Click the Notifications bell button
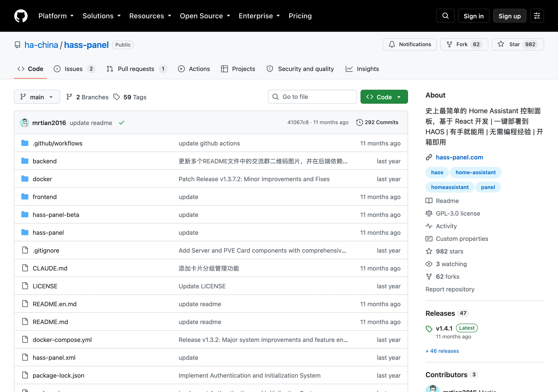 click(x=410, y=44)
